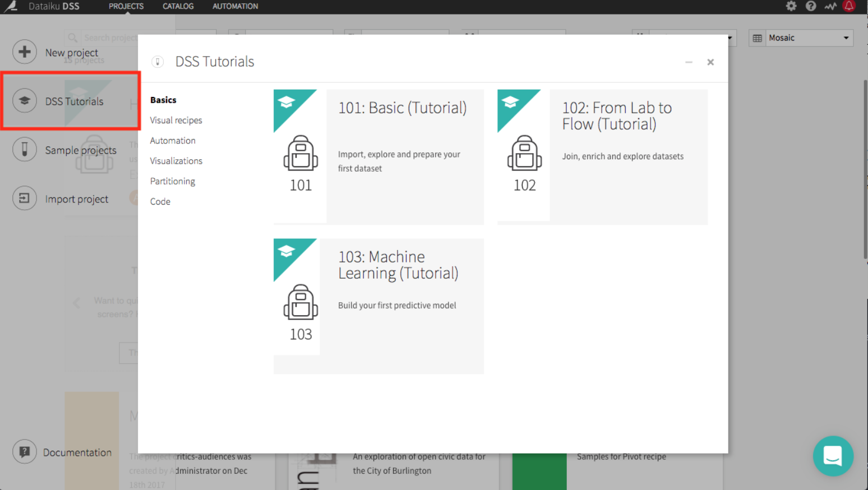Select the Code category
868x490 pixels.
point(160,201)
